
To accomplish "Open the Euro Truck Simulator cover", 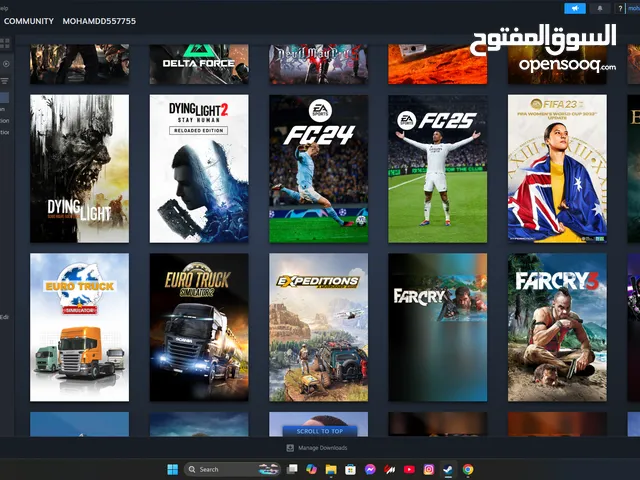I will coord(80,327).
